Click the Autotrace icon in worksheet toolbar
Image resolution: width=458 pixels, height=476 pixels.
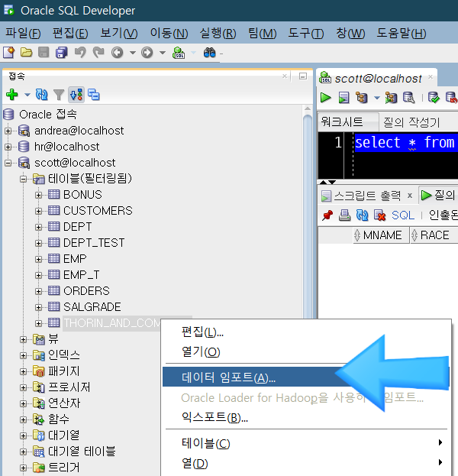(391, 98)
